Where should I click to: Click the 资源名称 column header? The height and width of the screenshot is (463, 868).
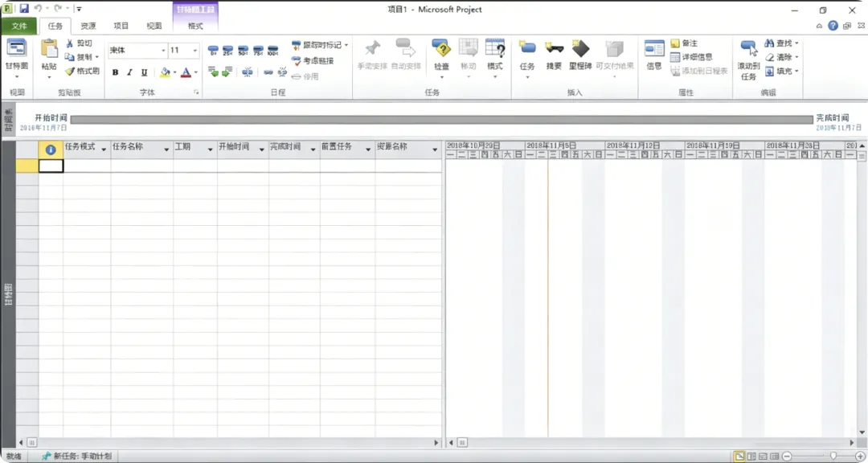(x=408, y=149)
